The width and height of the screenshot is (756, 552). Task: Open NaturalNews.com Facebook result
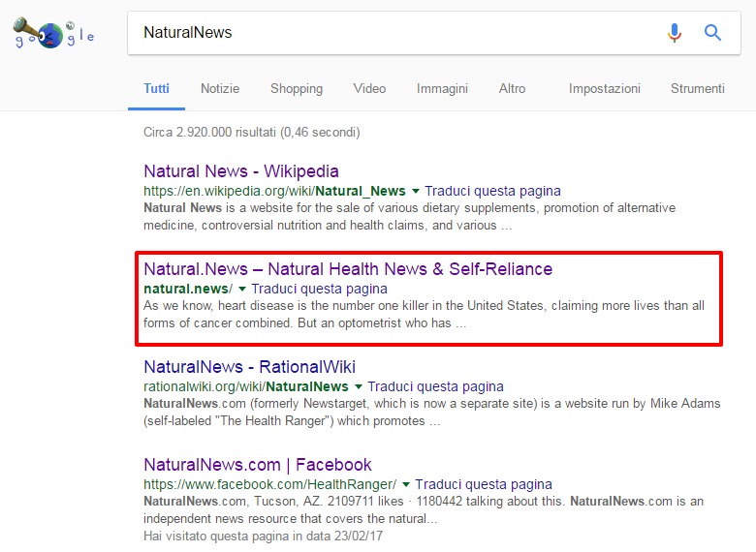coord(258,465)
